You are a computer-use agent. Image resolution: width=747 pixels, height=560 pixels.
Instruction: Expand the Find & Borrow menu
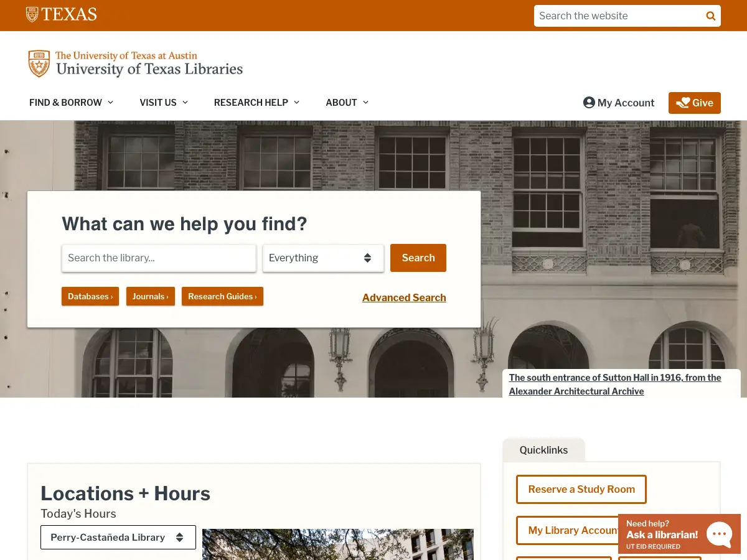[x=71, y=103]
